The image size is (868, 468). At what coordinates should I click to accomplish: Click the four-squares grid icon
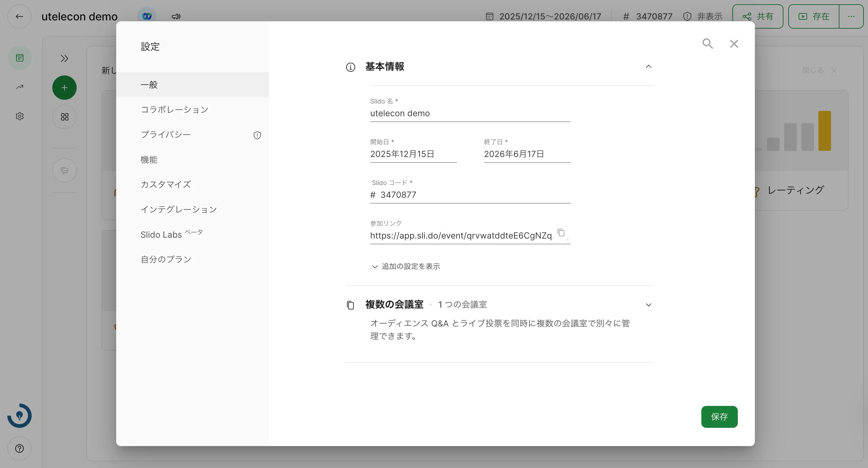(64, 117)
